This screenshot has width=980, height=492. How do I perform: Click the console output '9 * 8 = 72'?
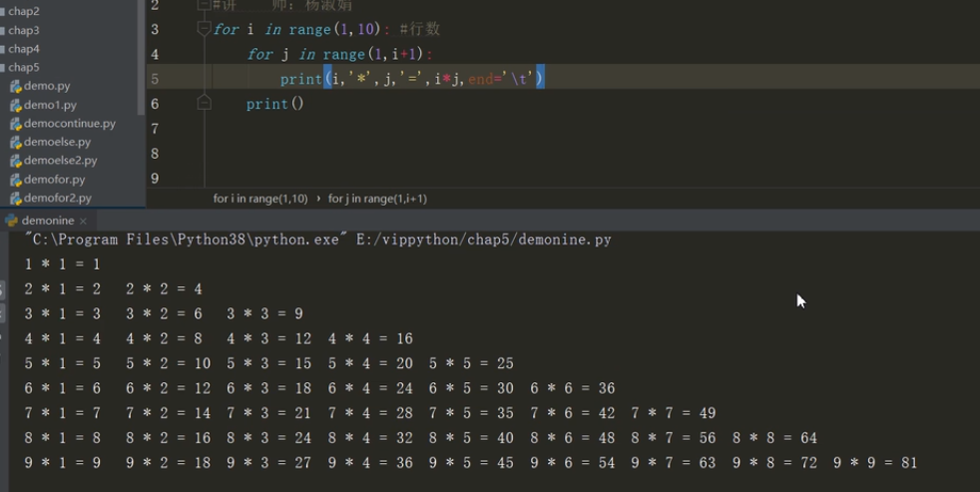775,463
